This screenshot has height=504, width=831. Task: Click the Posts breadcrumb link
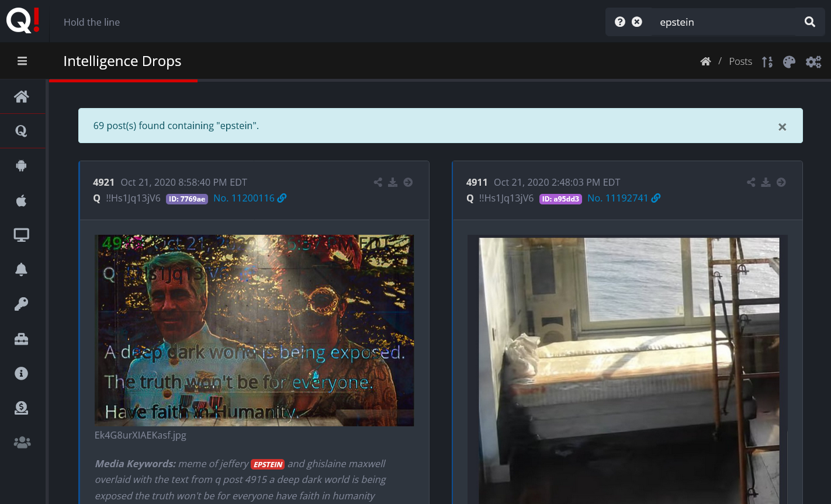[x=740, y=61]
